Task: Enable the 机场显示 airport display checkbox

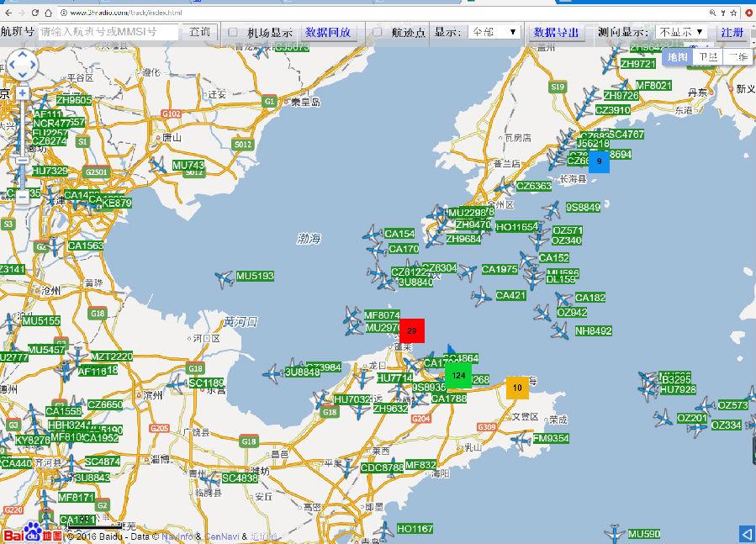Action: pos(234,32)
